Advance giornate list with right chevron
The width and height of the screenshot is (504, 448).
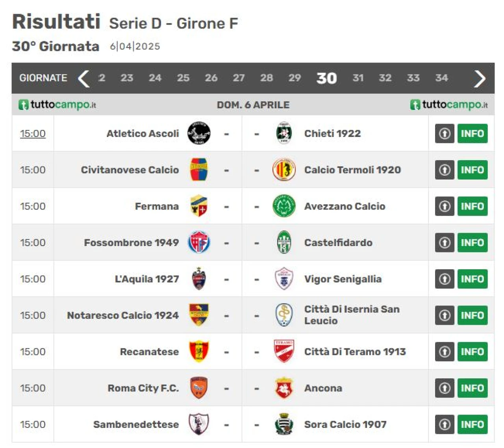click(480, 78)
